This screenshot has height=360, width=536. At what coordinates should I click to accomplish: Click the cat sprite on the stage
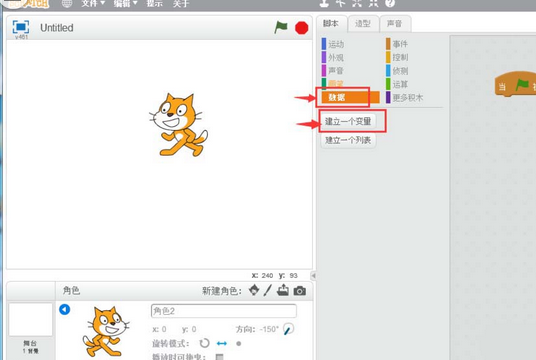[x=179, y=125]
